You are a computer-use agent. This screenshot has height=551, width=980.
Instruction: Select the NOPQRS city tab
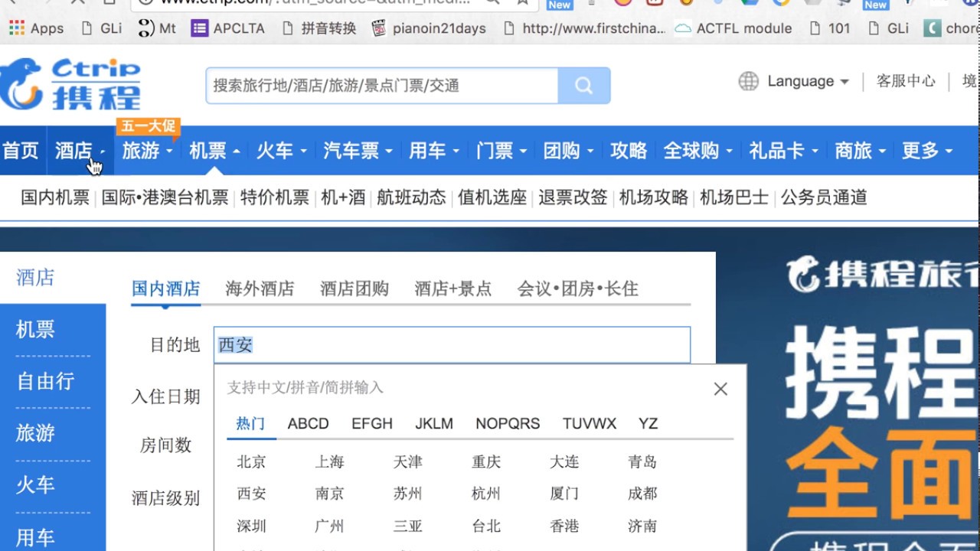(508, 423)
